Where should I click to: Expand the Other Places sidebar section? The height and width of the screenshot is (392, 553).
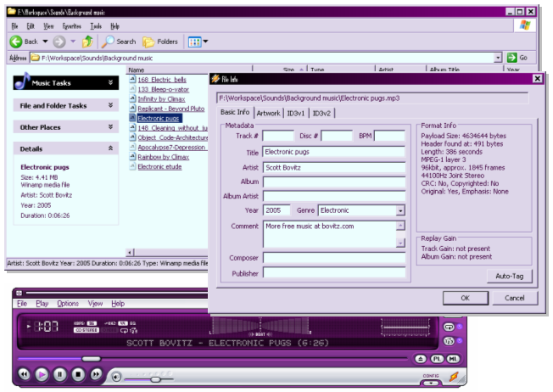pos(111,126)
